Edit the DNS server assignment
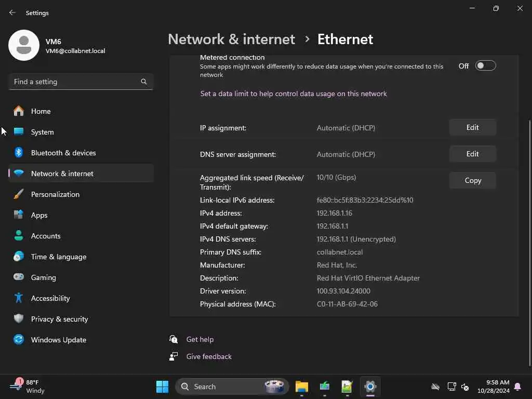Image resolution: width=532 pixels, height=399 pixels. point(472,154)
